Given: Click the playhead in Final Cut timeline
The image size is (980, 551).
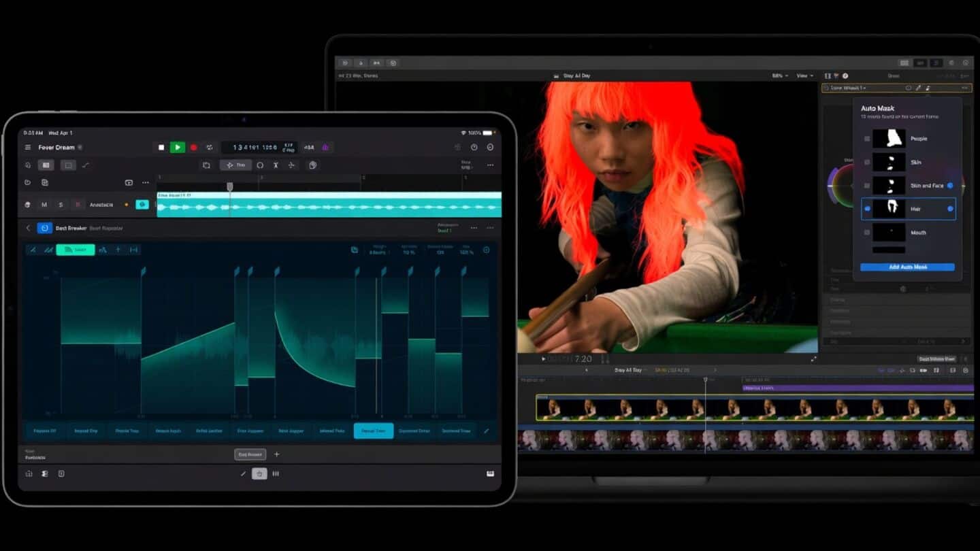Looking at the screenshot, I should (705, 380).
